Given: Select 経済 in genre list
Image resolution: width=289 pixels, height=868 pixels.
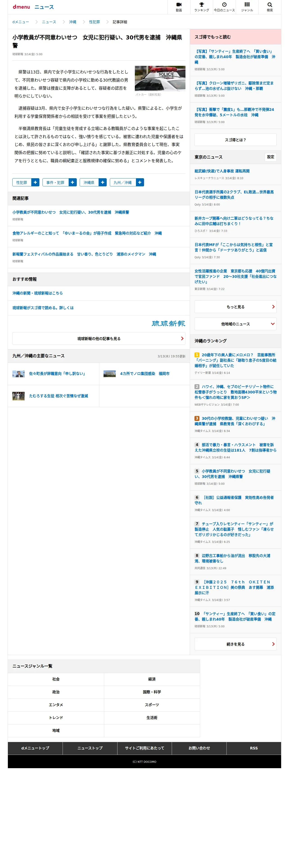Looking at the screenshot, I should [152, 679].
